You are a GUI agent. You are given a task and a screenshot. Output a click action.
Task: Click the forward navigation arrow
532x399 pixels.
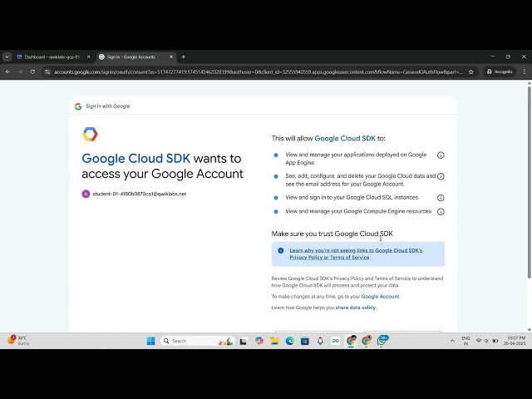[20, 72]
